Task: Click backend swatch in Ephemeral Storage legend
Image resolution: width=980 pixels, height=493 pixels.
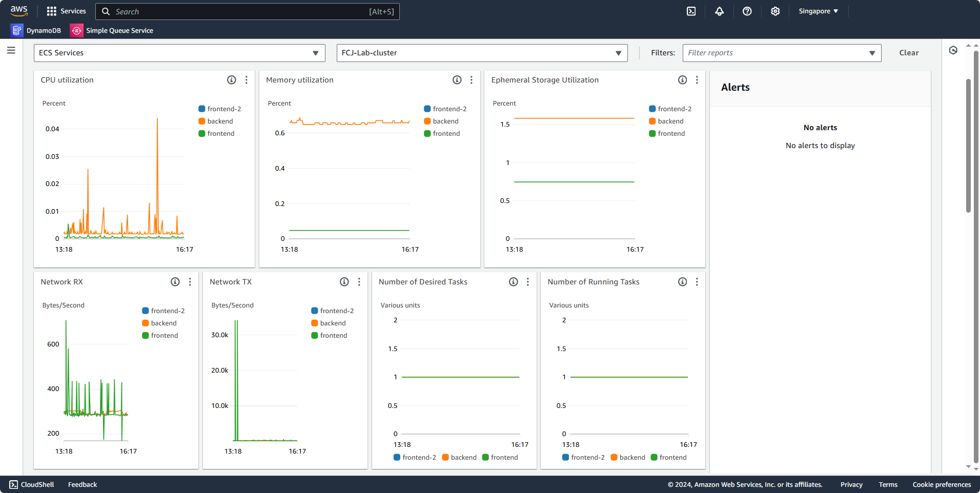Action: (x=652, y=121)
